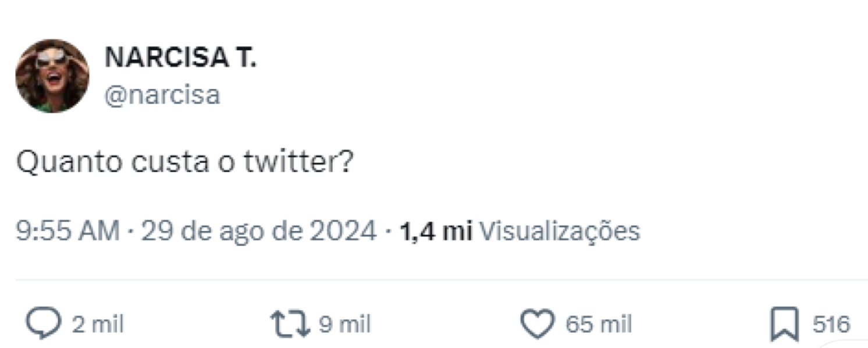
Task: Open the Visualizações label
Action: [558, 232]
